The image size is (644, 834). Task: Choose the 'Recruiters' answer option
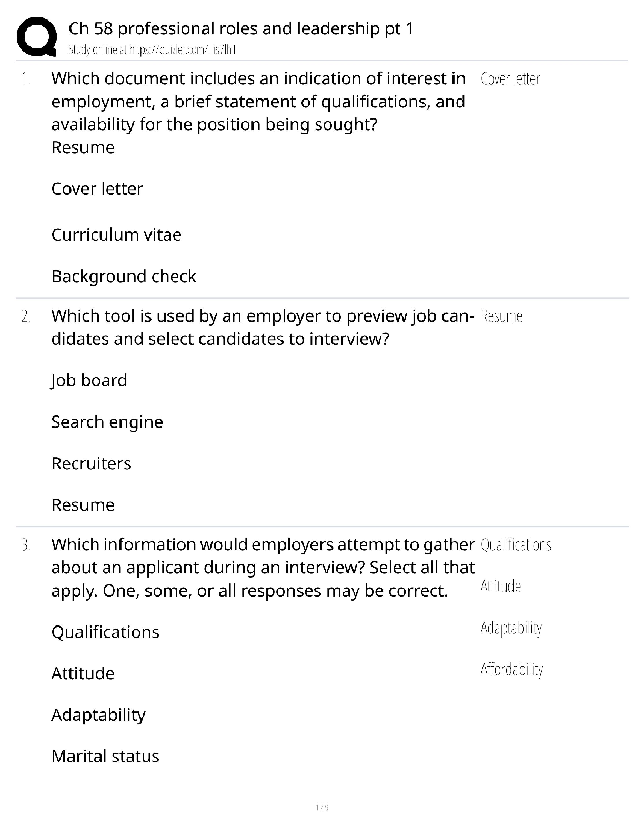91,463
